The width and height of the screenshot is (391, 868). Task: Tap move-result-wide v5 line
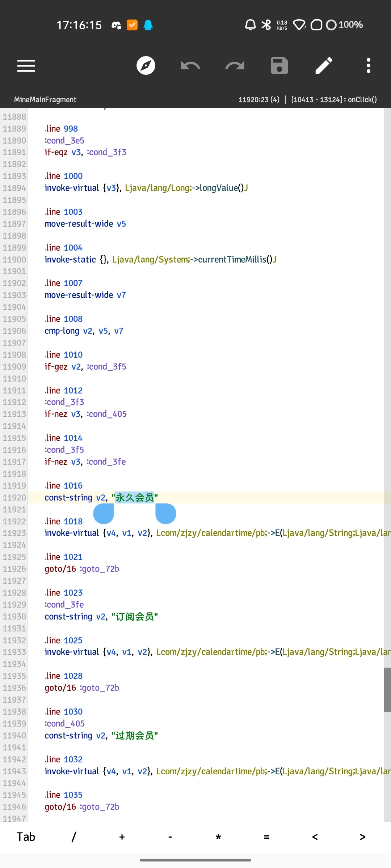[x=85, y=224]
